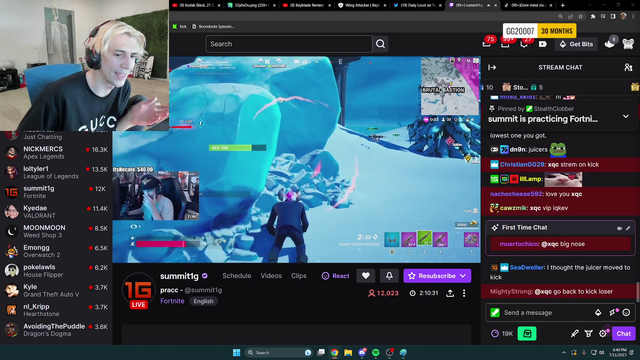Switch to the Kodak Black YouTube tab
The width and height of the screenshot is (640, 360).
pos(196,5)
